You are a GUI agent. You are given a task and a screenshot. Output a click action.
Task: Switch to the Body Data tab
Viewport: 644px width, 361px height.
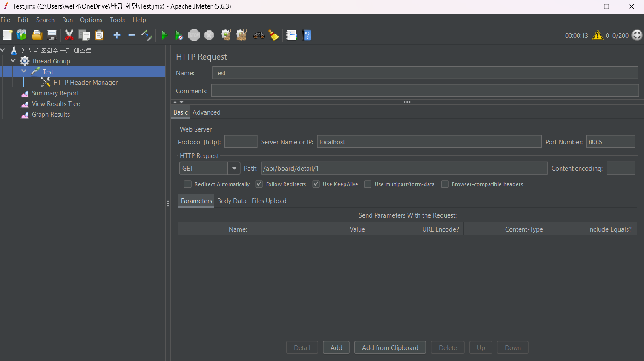pyautogui.click(x=232, y=201)
